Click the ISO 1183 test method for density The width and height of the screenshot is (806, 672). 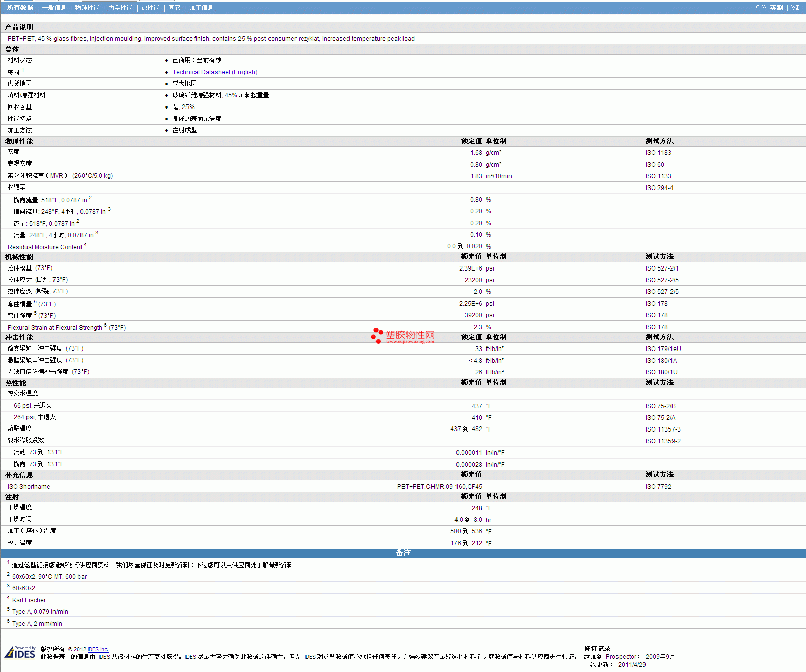(658, 153)
